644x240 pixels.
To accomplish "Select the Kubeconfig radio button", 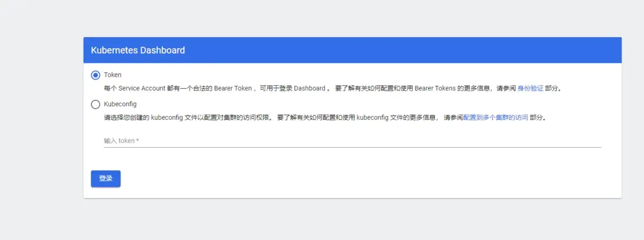I will pos(96,104).
